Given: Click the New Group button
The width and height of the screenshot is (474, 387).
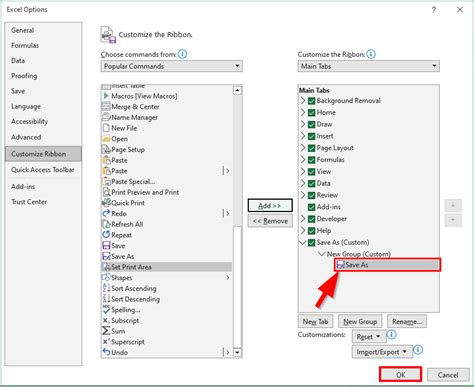Looking at the screenshot, I should (360, 322).
